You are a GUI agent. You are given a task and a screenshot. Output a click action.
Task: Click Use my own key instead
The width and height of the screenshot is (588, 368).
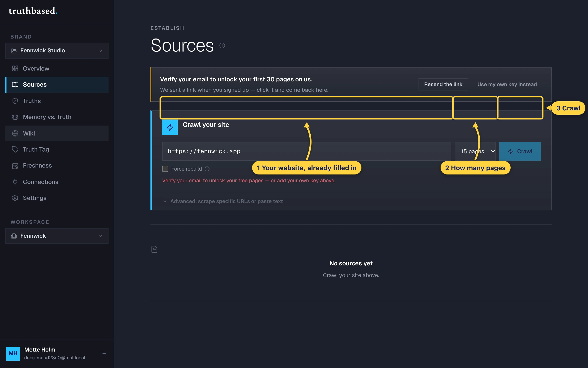[507, 84]
